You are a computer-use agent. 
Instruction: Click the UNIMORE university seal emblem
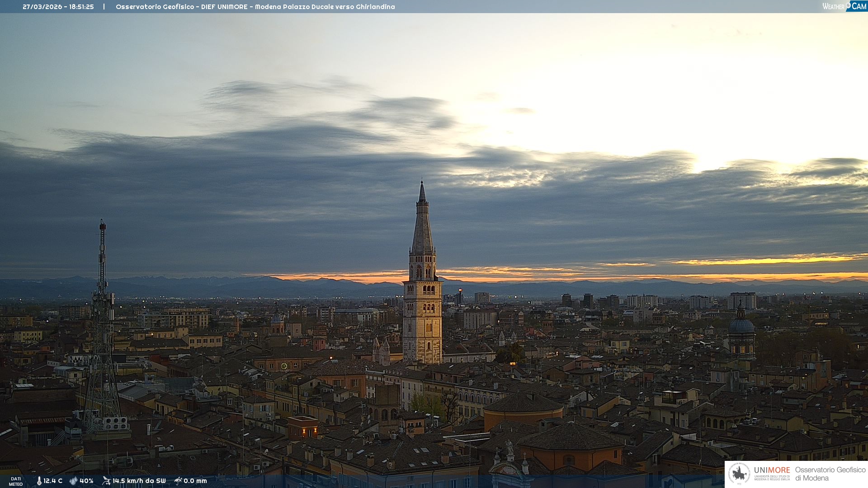click(x=739, y=474)
